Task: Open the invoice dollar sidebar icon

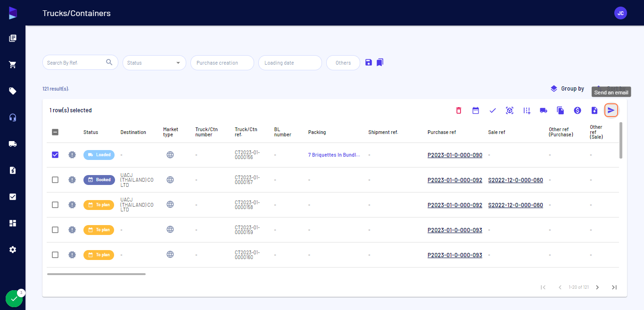Action: (x=13, y=170)
